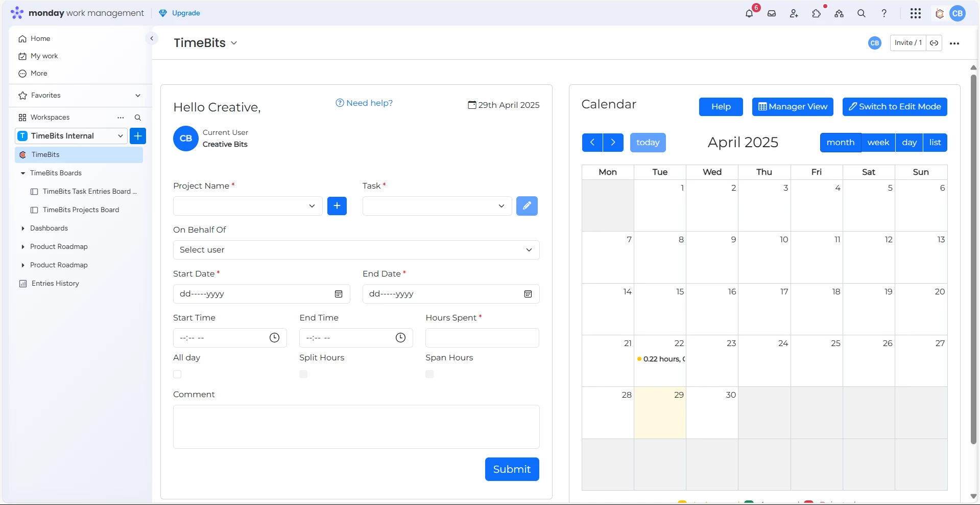
Task: Copy the board link icon next to Invite
Action: pos(934,43)
